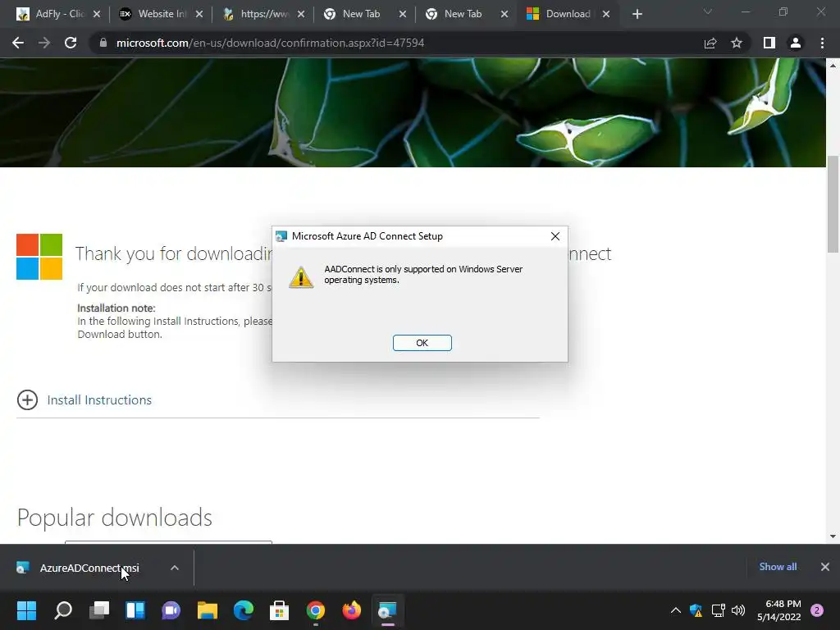
Task: Expand AzureADConnect.msi download options chevron
Action: click(175, 568)
